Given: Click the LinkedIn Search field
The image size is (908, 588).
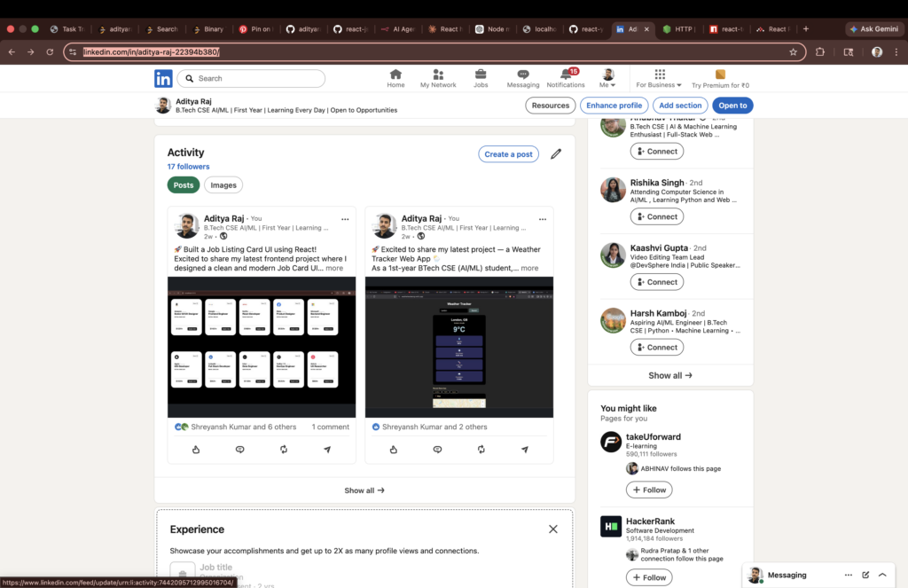Looking at the screenshot, I should click(251, 78).
